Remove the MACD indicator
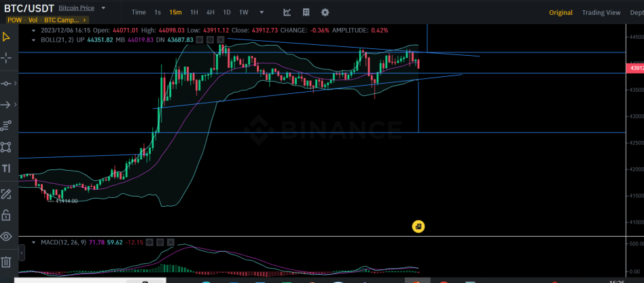Screen dimensions: 644x283 [171, 242]
